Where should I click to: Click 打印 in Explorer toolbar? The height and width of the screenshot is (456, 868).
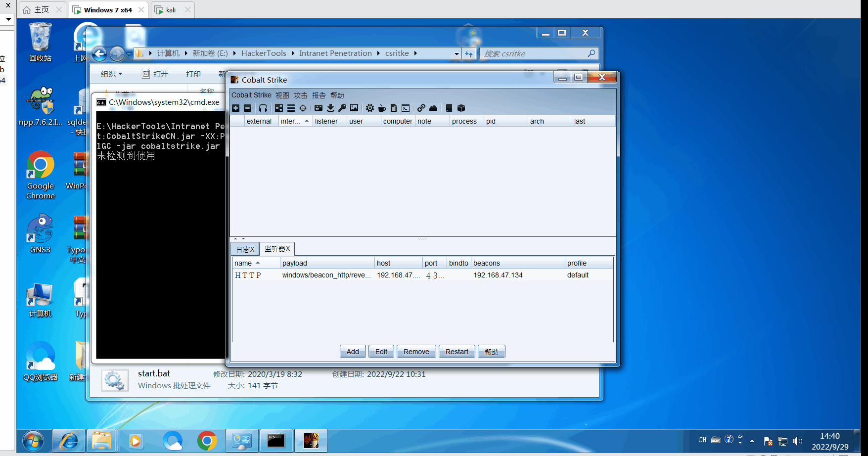click(193, 74)
